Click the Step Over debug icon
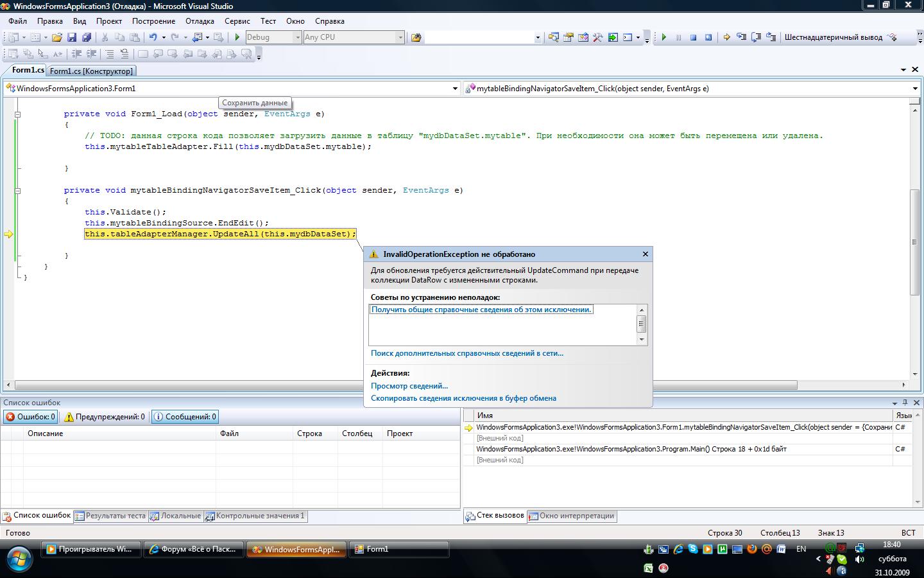 pyautogui.click(x=757, y=37)
